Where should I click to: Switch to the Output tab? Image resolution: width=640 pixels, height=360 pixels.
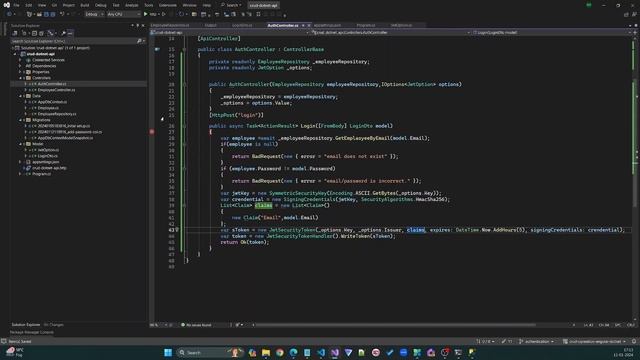point(211,25)
